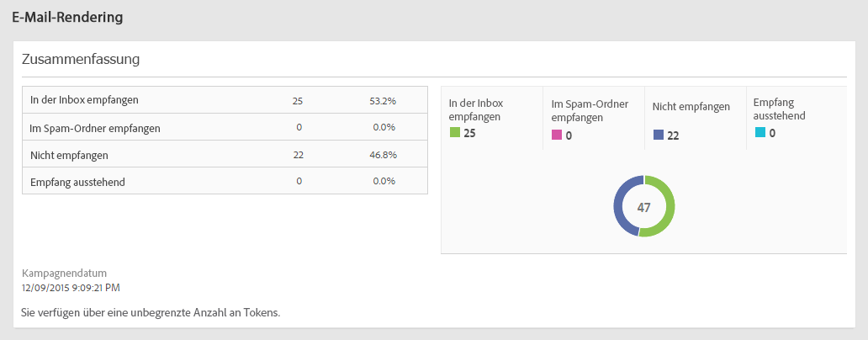Click the total 47 in the donut center

click(644, 206)
